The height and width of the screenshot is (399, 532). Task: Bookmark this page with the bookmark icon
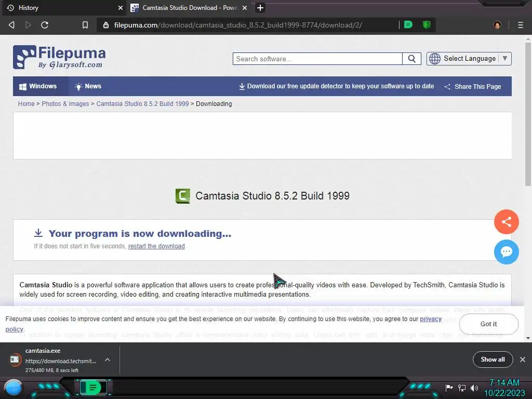click(x=85, y=25)
